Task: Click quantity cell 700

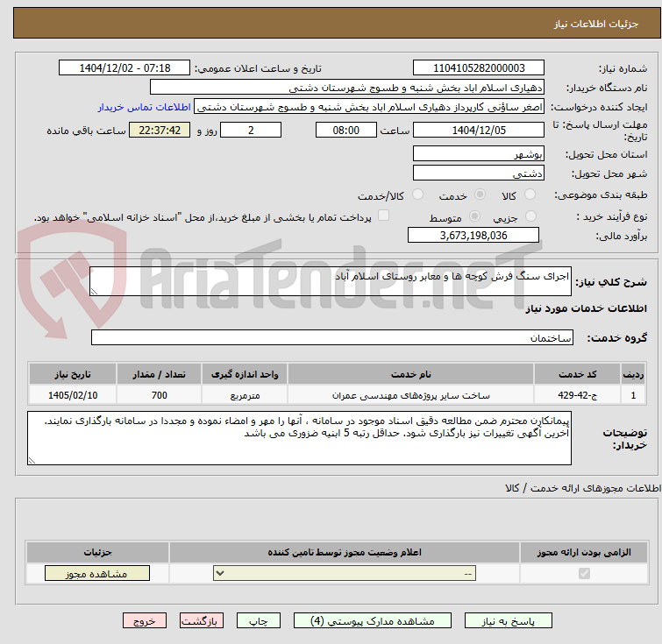Action: pos(160,395)
